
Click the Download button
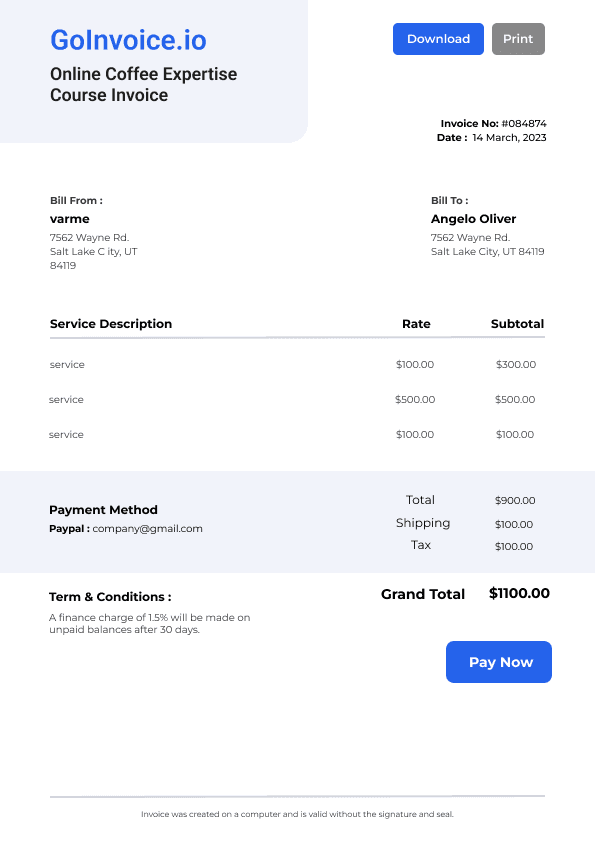click(438, 39)
